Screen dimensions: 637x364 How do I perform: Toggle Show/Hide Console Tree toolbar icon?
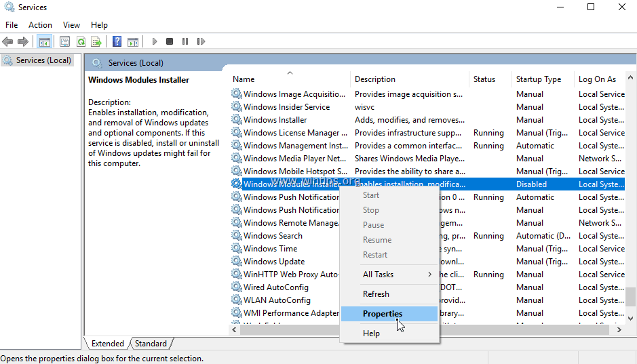pos(44,41)
